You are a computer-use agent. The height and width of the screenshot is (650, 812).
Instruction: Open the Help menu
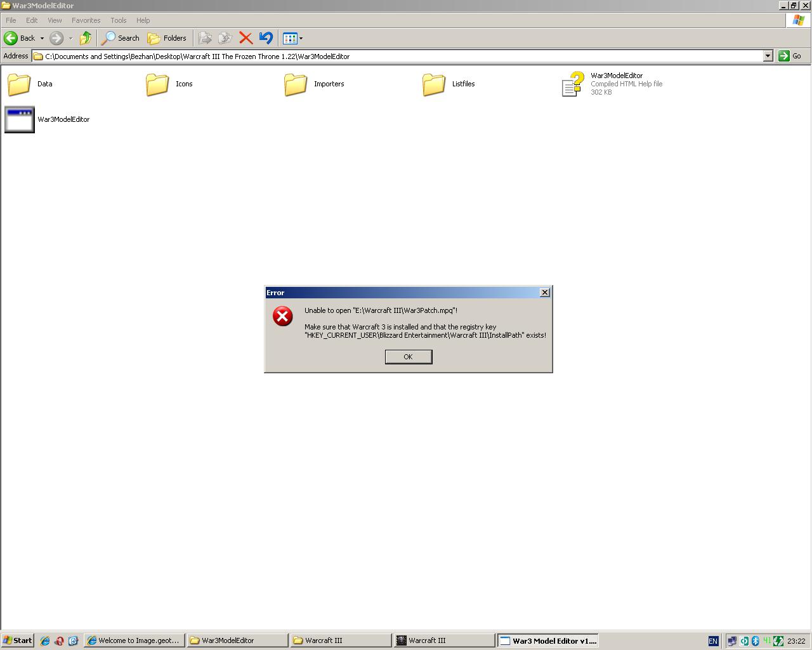(143, 20)
